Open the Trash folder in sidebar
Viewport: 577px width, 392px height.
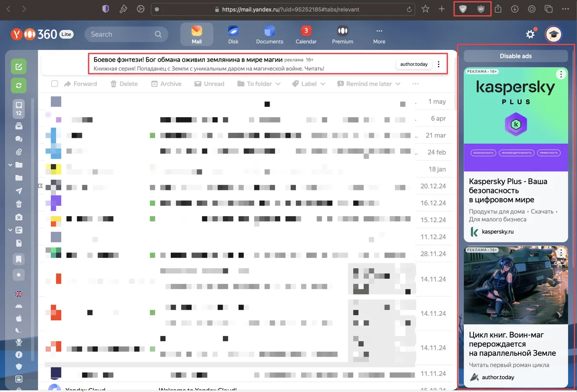coord(19,204)
